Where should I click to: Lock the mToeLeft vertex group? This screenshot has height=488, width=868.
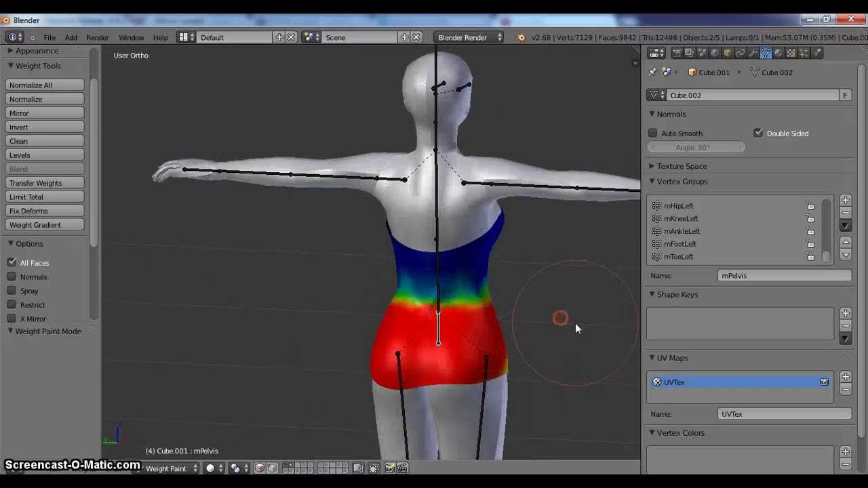[x=810, y=256]
